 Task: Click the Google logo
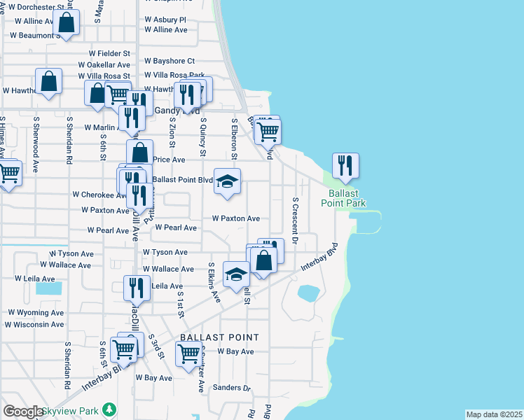pyautogui.click(x=23, y=412)
